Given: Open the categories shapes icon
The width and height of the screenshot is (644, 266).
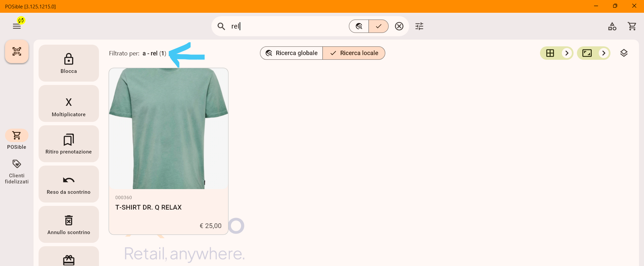Looking at the screenshot, I should (x=612, y=26).
